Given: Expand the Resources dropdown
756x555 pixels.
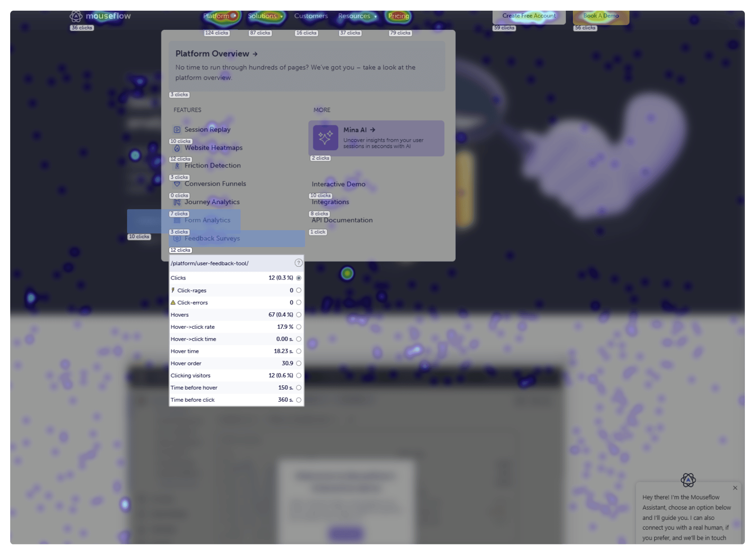Looking at the screenshot, I should pyautogui.click(x=354, y=16).
